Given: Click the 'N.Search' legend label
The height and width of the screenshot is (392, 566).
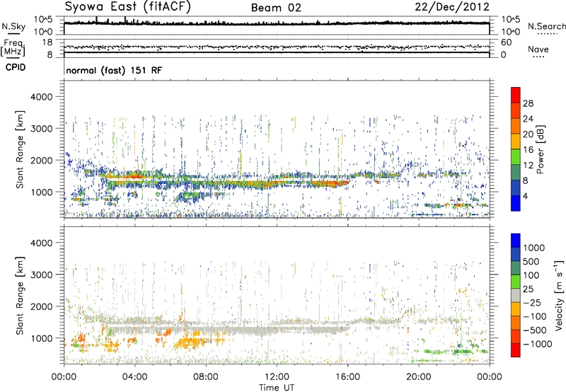Looking at the screenshot, I should (x=547, y=26).
